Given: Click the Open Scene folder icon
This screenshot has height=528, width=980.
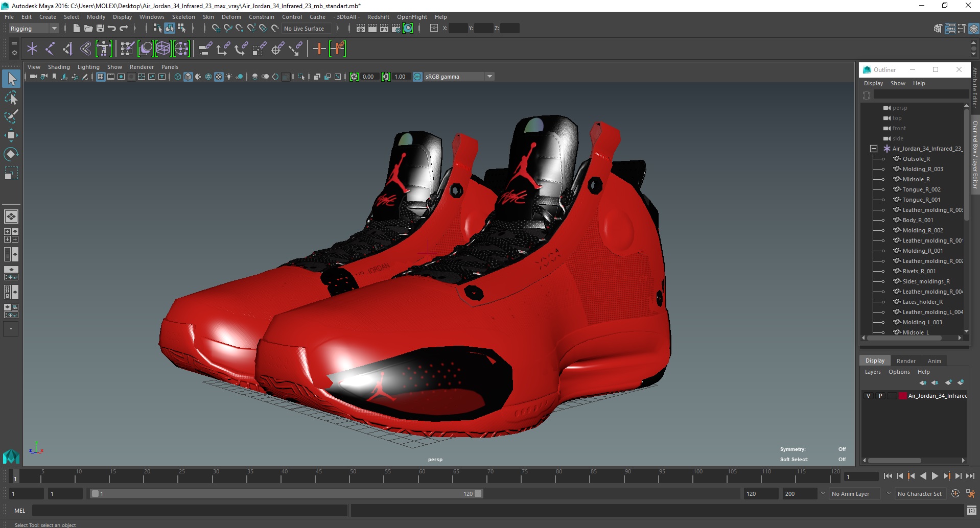Looking at the screenshot, I should click(88, 29).
